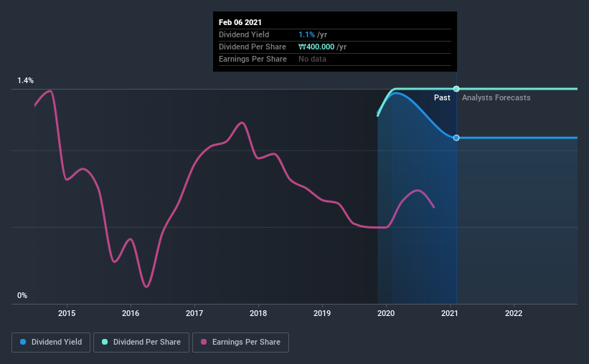Select the 2021 x-axis label

(x=450, y=313)
